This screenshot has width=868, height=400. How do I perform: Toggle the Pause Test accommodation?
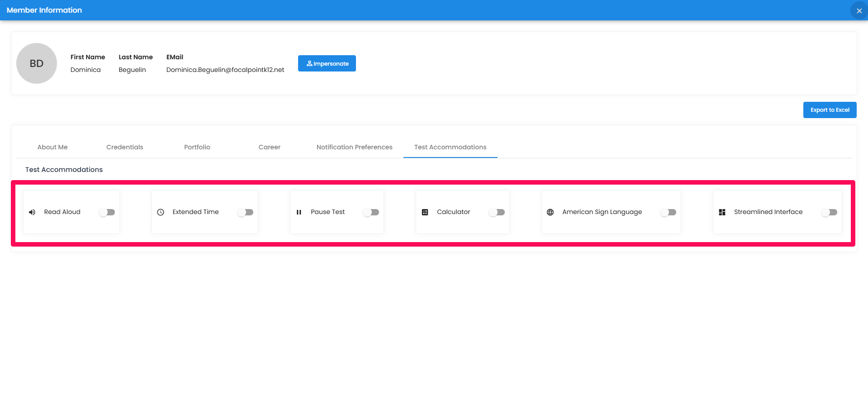[x=371, y=212]
